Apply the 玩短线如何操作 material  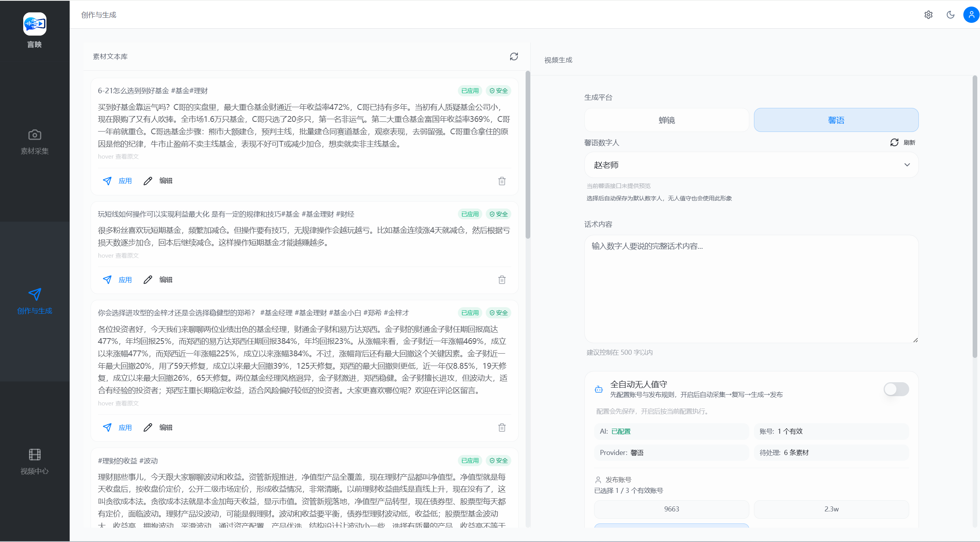117,279
